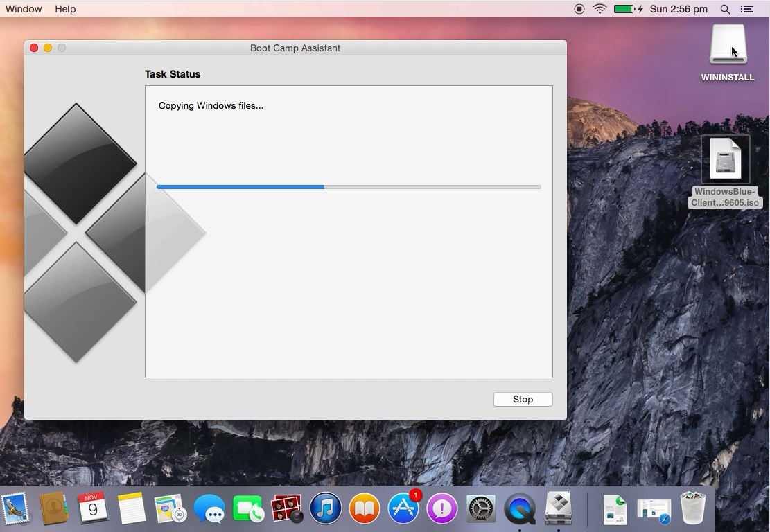
Task: Open Maps from the dock
Action: tap(170, 508)
